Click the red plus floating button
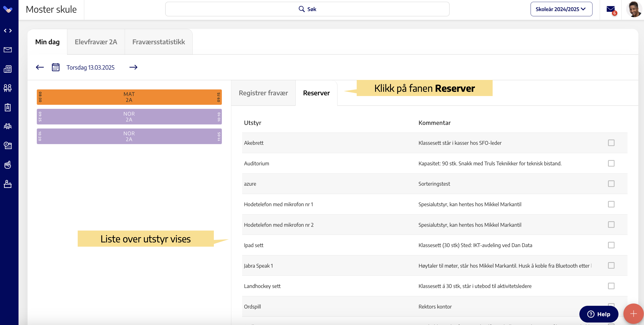The width and height of the screenshot is (644, 325). click(x=633, y=314)
